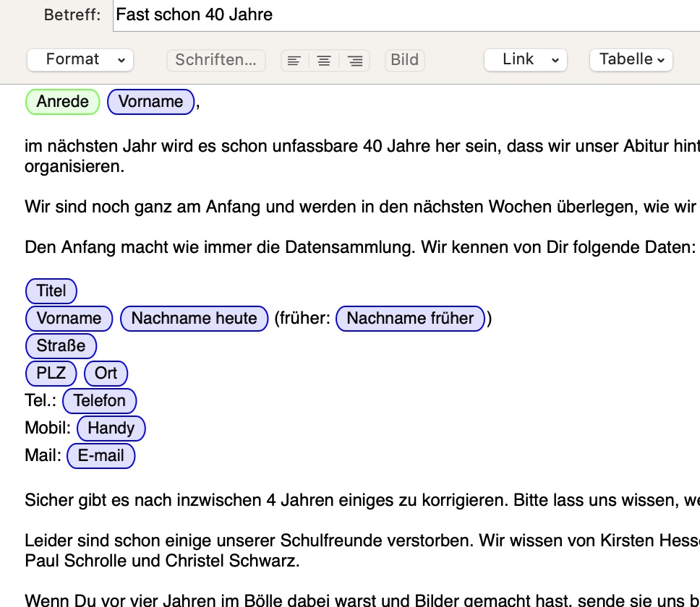This screenshot has height=607, width=700.
Task: Click the E-mail placeholder token
Action: pyautogui.click(x=101, y=456)
